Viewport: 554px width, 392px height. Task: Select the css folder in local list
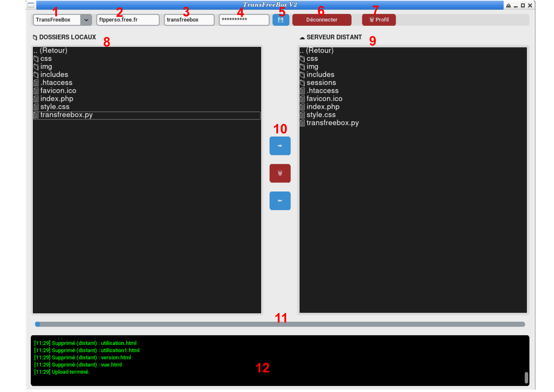[147, 59]
